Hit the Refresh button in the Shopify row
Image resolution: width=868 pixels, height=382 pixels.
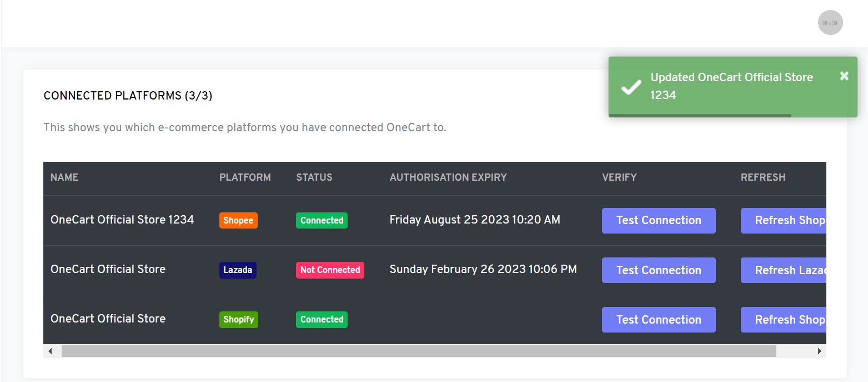pos(784,320)
